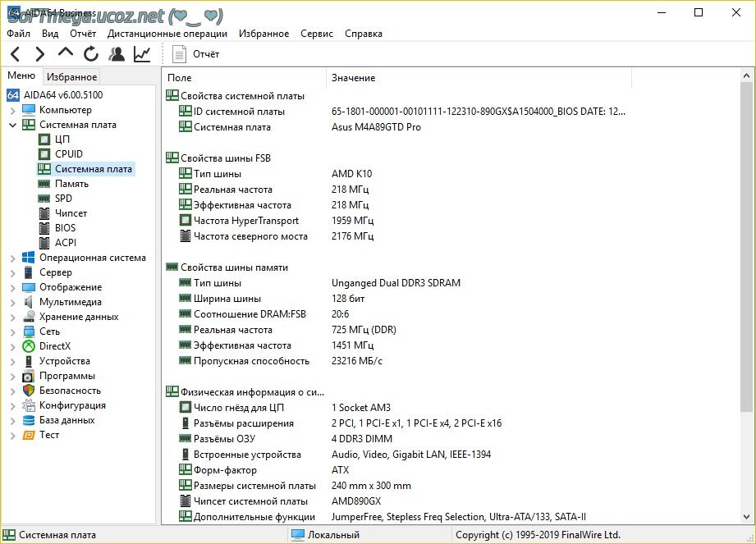Screen dimensions: 756x544
Task: Click the Forward navigation arrow
Action: tap(39, 54)
